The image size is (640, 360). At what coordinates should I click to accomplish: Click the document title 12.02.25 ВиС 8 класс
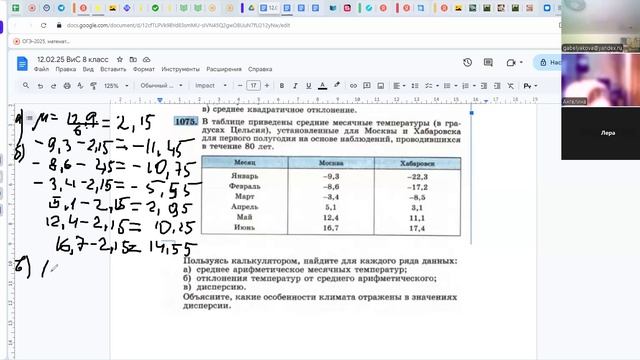[x=73, y=60]
